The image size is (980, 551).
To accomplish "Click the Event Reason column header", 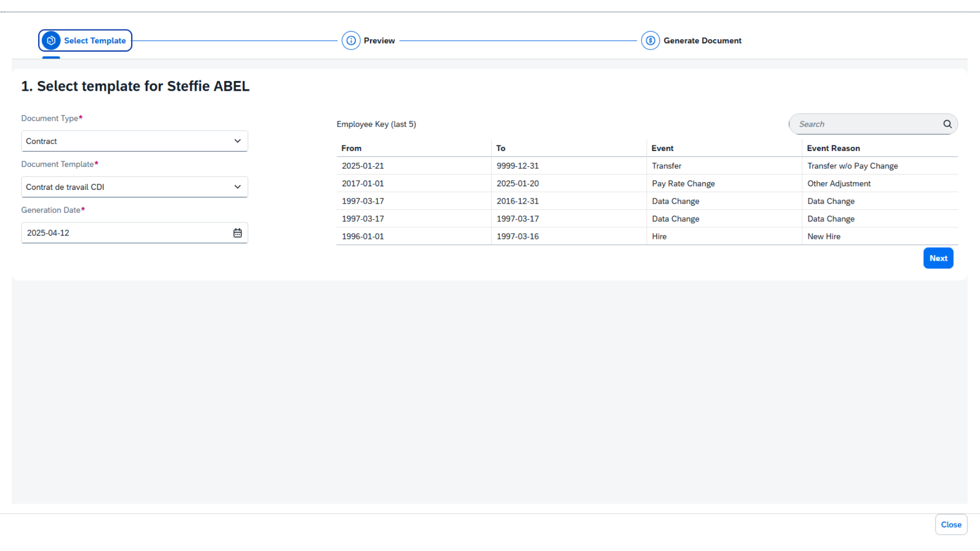I will [x=833, y=148].
